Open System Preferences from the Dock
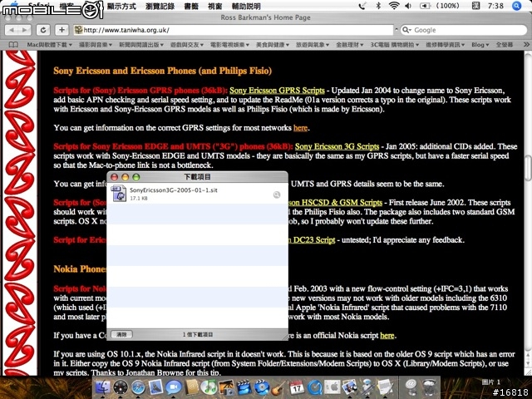 coord(332,387)
